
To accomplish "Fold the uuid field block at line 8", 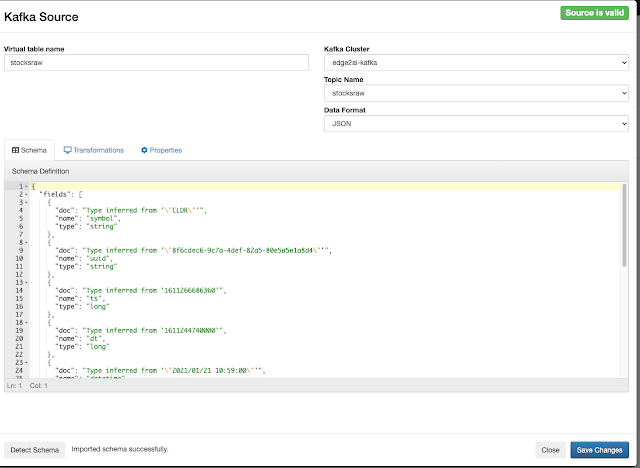I will tap(26, 242).
